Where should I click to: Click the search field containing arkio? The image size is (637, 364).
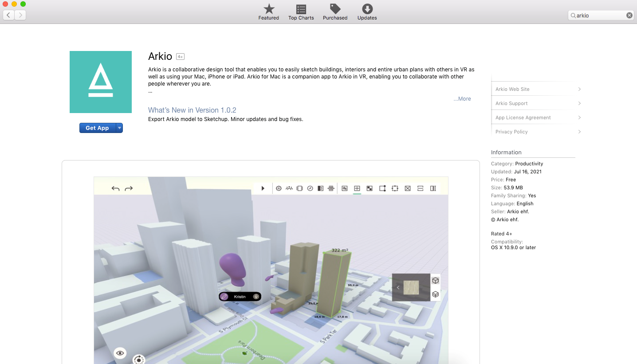(601, 15)
